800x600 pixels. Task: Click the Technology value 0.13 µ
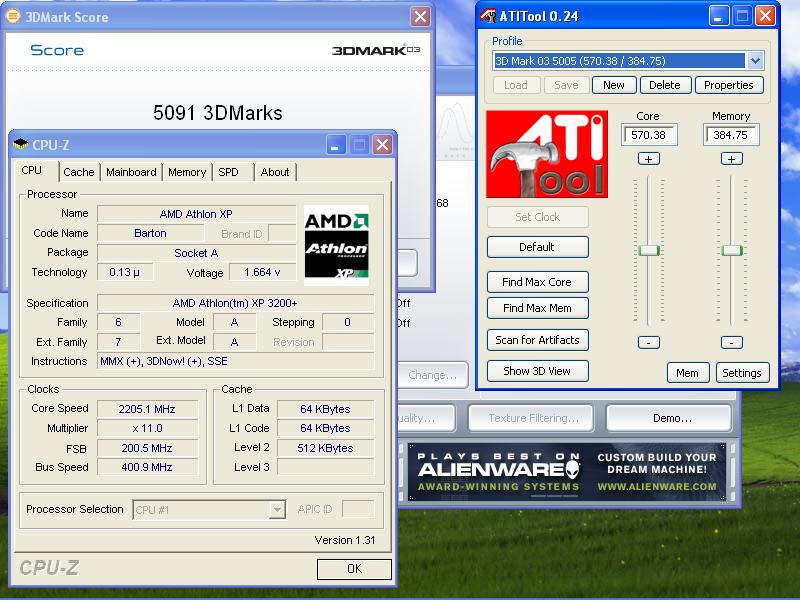coord(124,272)
